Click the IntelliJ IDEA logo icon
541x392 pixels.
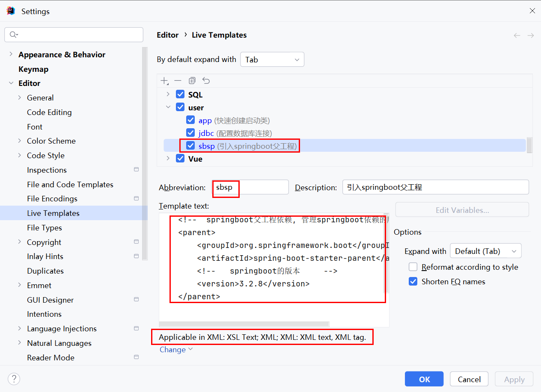pyautogui.click(x=11, y=11)
